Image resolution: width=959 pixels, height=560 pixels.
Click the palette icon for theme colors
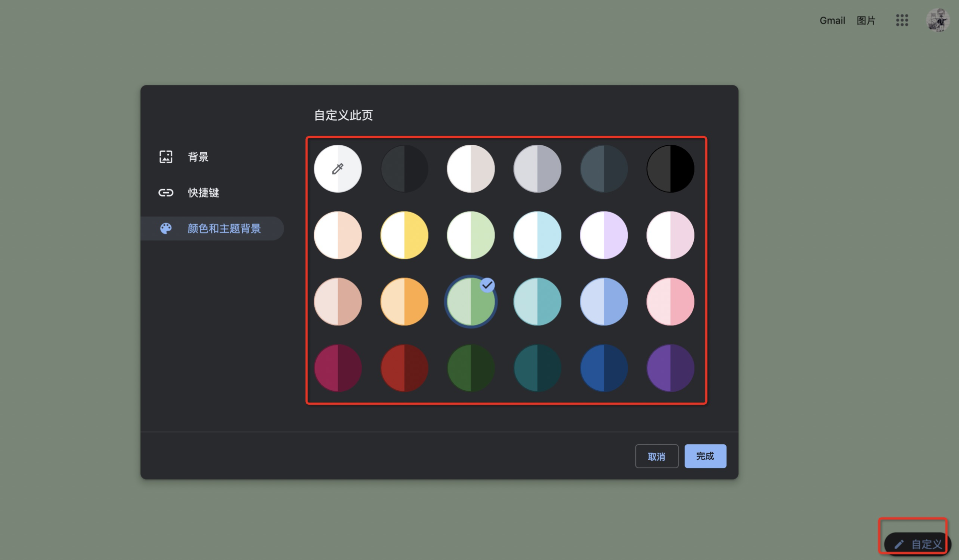[166, 229]
